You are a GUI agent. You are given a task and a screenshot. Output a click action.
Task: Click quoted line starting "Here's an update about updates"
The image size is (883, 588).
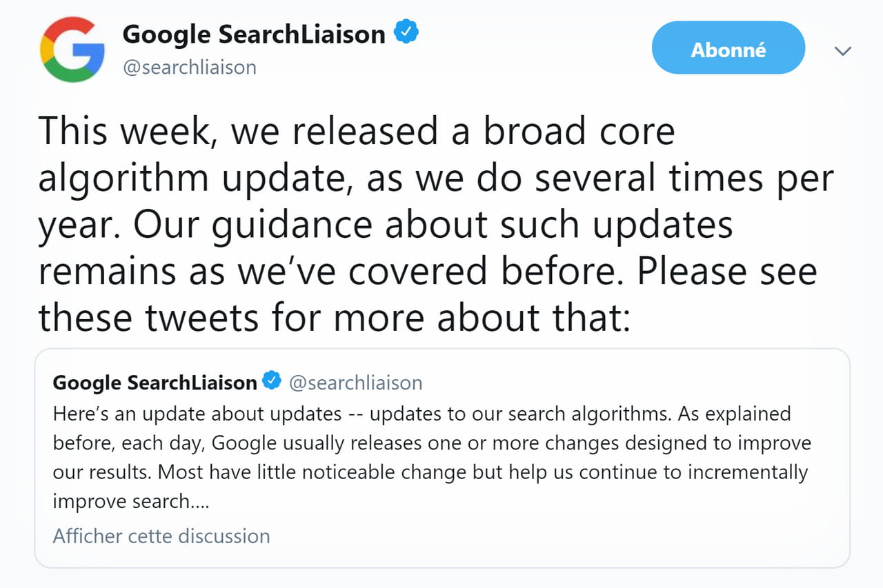(422, 414)
